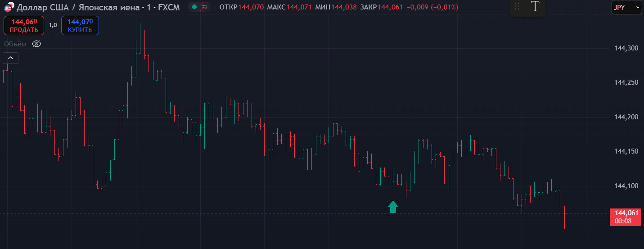Click the ЗАКР close price value

[x=390, y=7]
